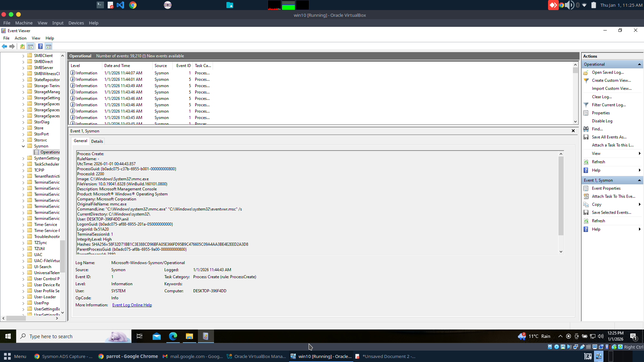Screen dimensions: 644x362
Task: Click Attach Task To This Event
Action: pyautogui.click(x=613, y=196)
